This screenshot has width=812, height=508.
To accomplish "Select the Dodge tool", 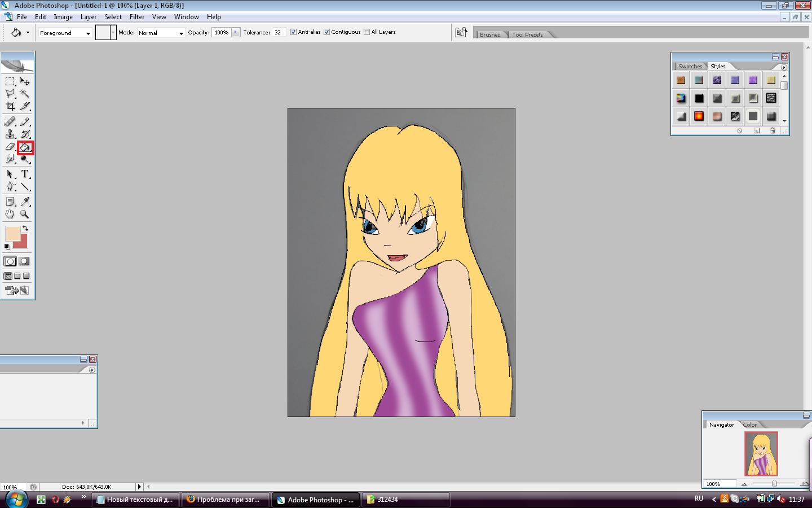I will click(25, 159).
